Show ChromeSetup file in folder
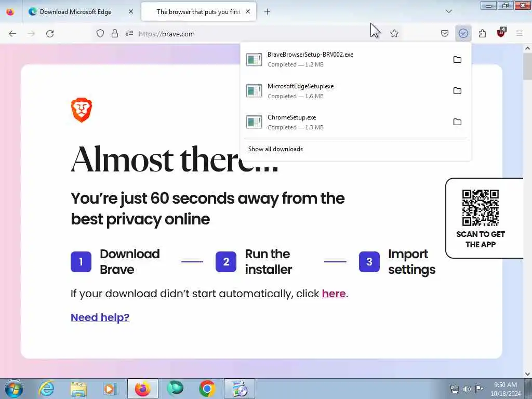 point(457,122)
